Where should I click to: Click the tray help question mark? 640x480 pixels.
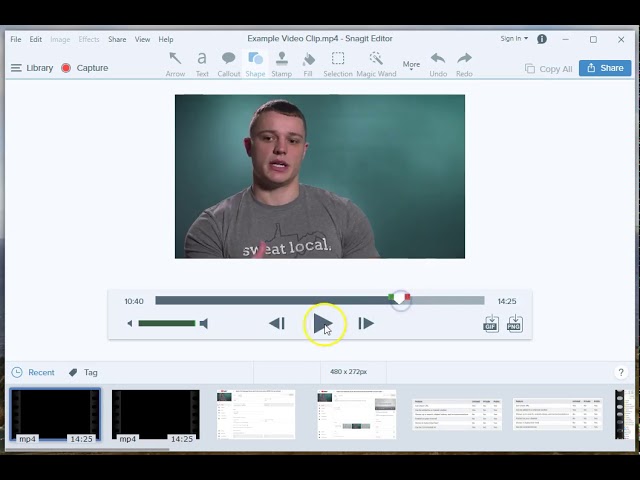(x=621, y=372)
